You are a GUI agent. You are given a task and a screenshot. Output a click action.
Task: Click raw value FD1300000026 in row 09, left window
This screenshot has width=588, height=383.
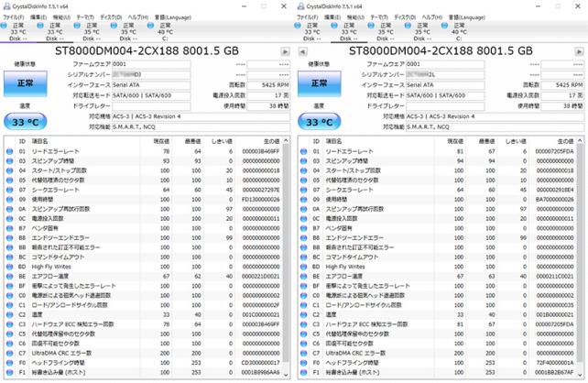261,199
